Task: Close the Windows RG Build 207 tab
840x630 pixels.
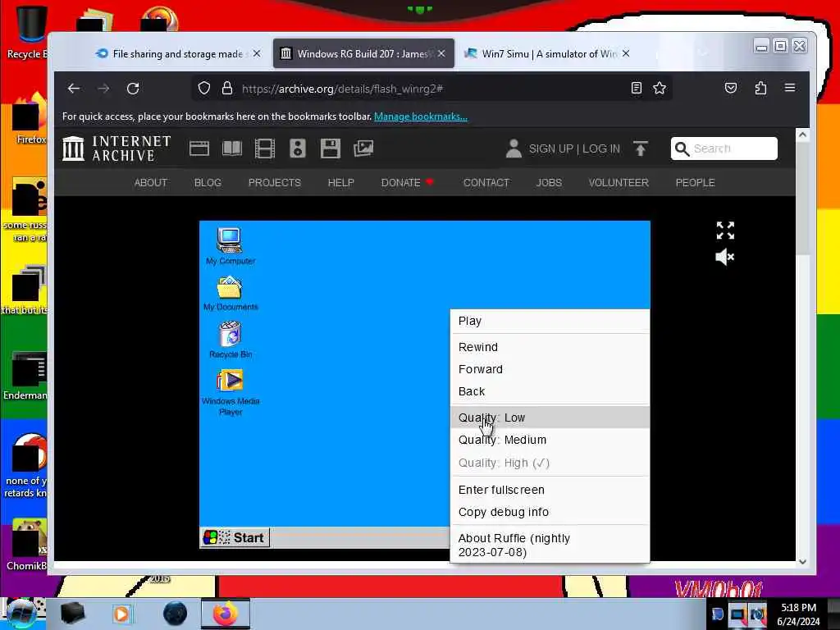Action: pyautogui.click(x=441, y=53)
